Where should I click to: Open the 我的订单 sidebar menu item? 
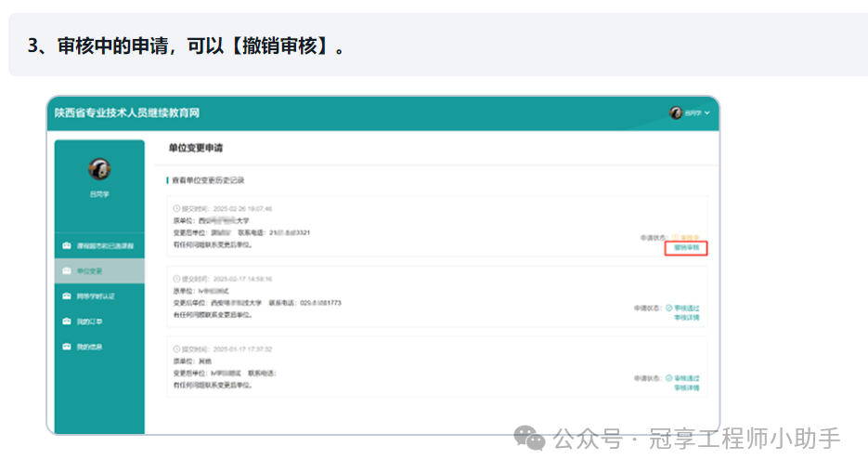99,322
